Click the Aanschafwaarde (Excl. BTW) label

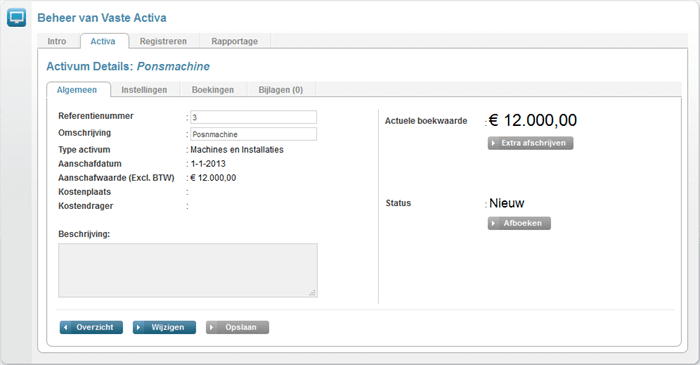(116, 178)
